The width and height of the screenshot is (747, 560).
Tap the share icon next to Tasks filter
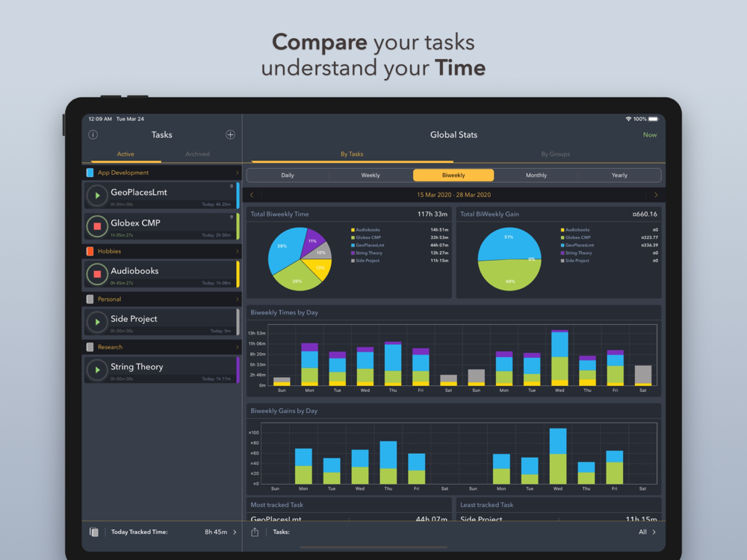(x=255, y=532)
